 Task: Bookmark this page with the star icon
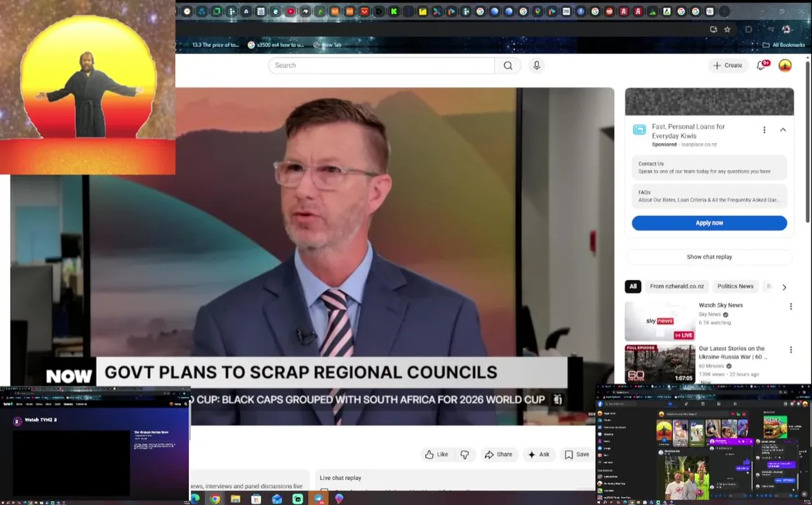[727, 29]
